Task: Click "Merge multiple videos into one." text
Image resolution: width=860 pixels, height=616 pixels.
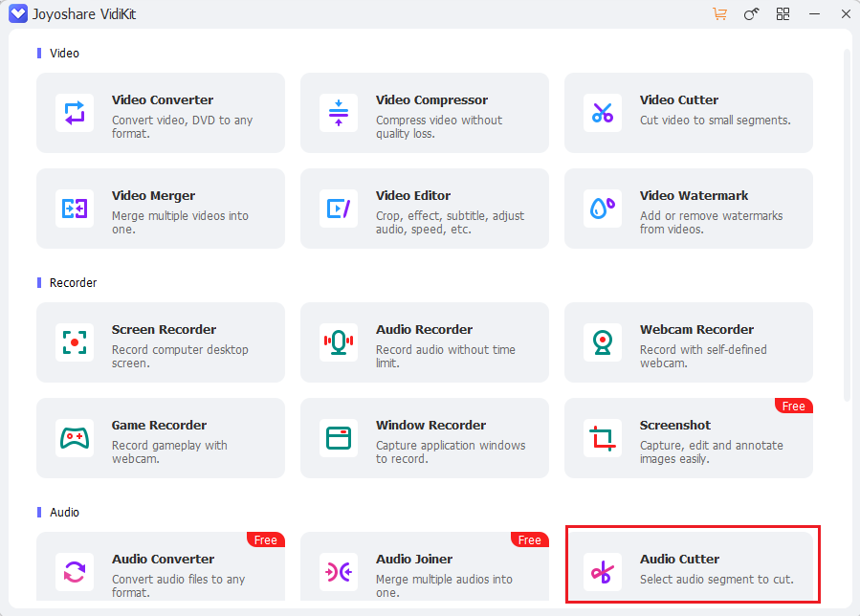Action: 180,222
